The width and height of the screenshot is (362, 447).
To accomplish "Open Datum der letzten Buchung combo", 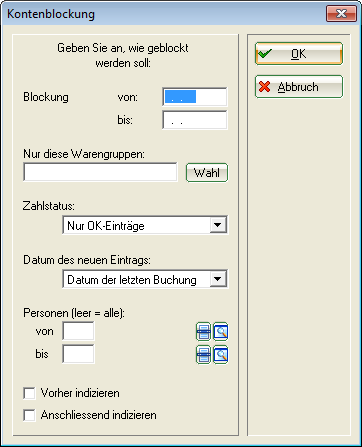I will tap(145, 279).
